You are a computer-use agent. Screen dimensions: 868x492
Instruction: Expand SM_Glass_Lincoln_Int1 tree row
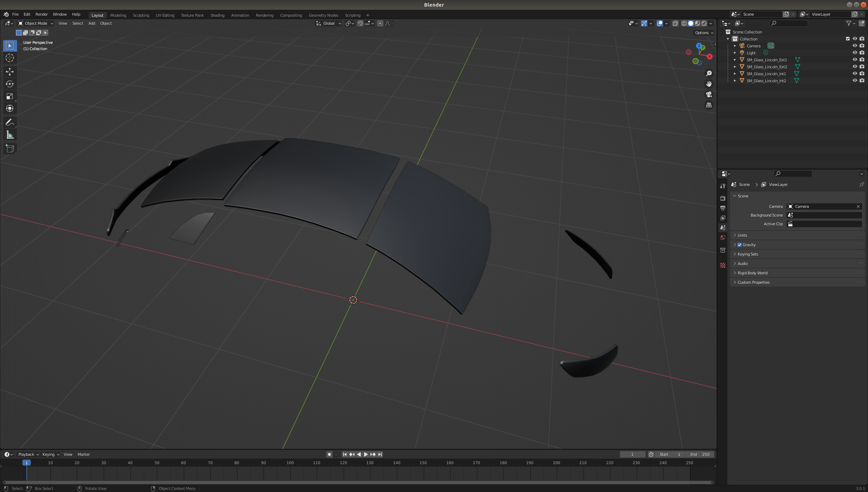click(x=735, y=73)
